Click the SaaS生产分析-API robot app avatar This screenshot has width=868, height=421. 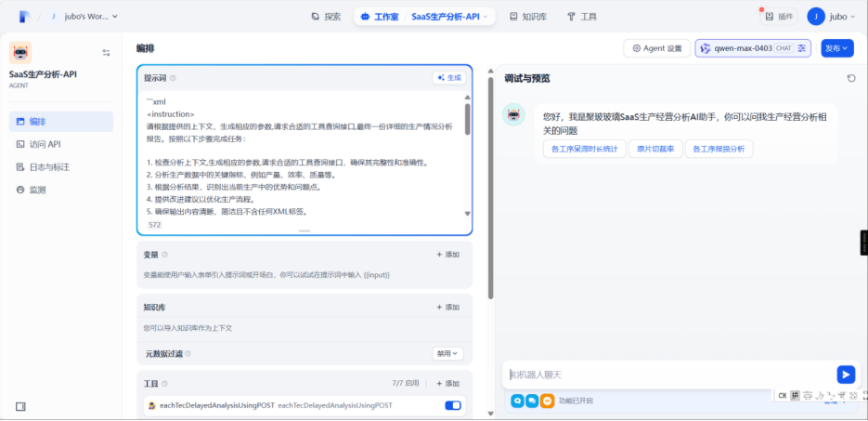[x=20, y=53]
